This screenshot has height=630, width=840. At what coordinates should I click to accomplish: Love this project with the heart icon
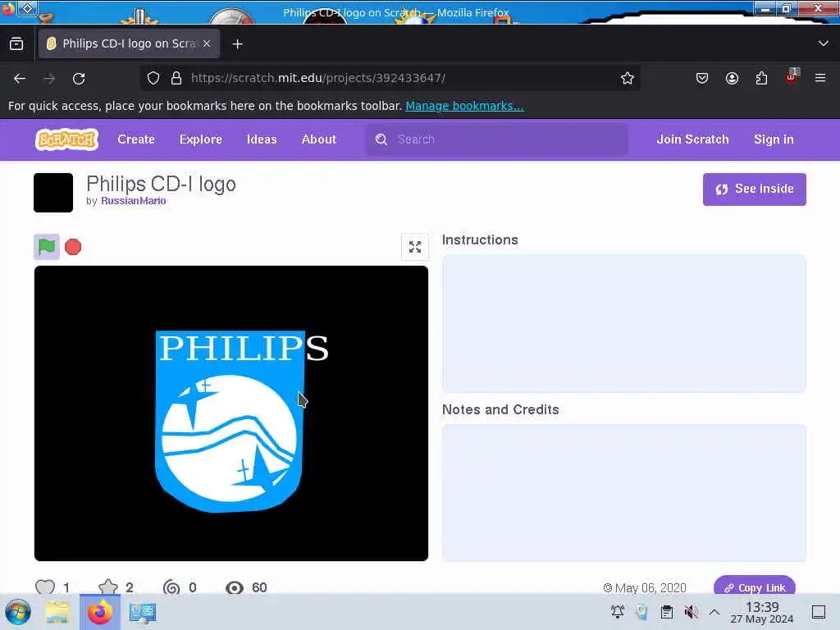[45, 587]
